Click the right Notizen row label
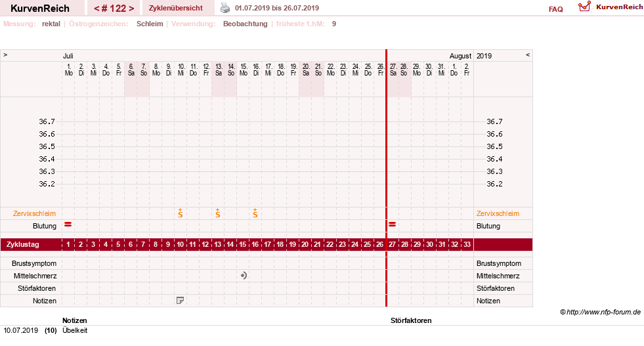 tap(488, 301)
